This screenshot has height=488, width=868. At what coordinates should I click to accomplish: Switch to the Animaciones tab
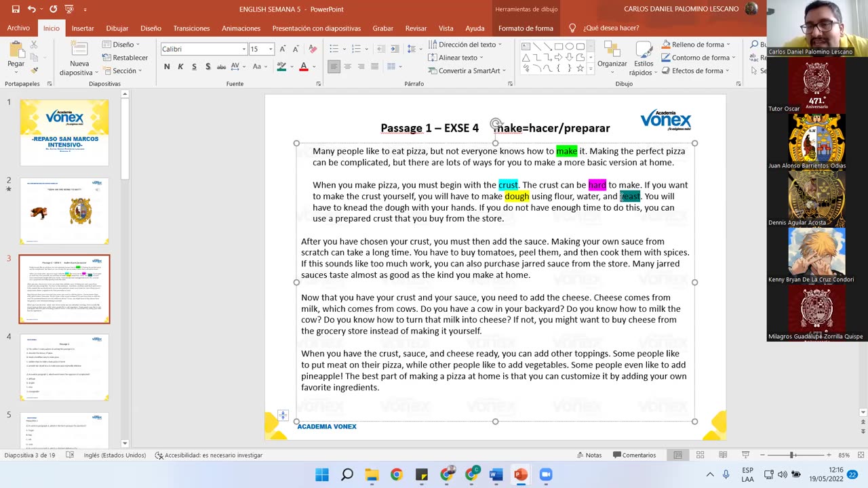(x=241, y=28)
